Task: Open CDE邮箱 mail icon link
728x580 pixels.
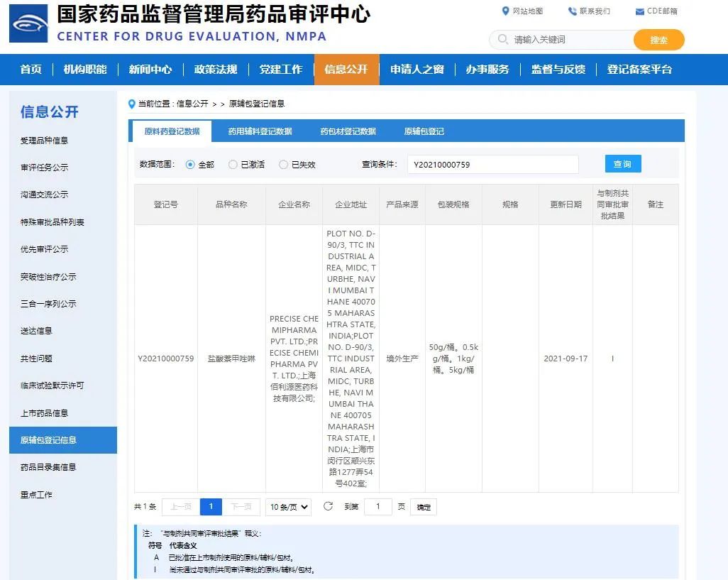Action: point(639,11)
